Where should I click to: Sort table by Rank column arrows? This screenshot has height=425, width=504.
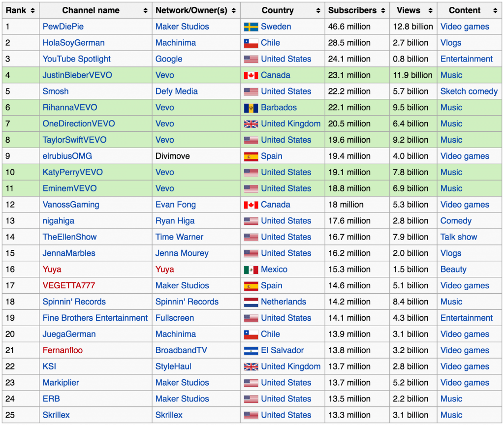(x=32, y=11)
